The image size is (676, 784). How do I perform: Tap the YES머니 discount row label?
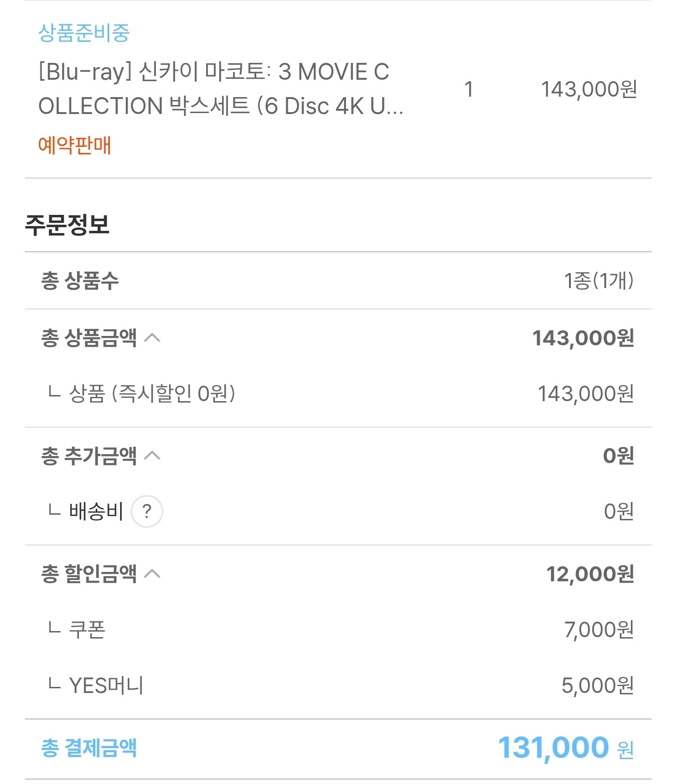tap(106, 685)
